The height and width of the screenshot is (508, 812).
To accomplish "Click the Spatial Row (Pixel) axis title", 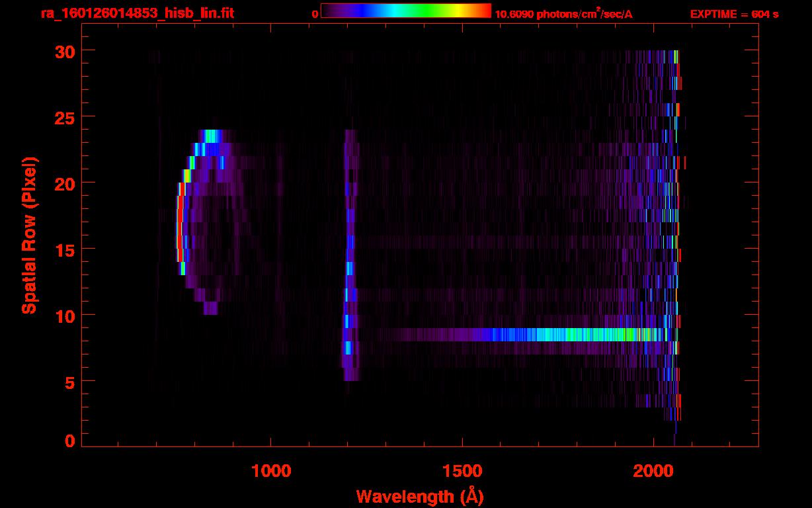I will (x=29, y=235).
